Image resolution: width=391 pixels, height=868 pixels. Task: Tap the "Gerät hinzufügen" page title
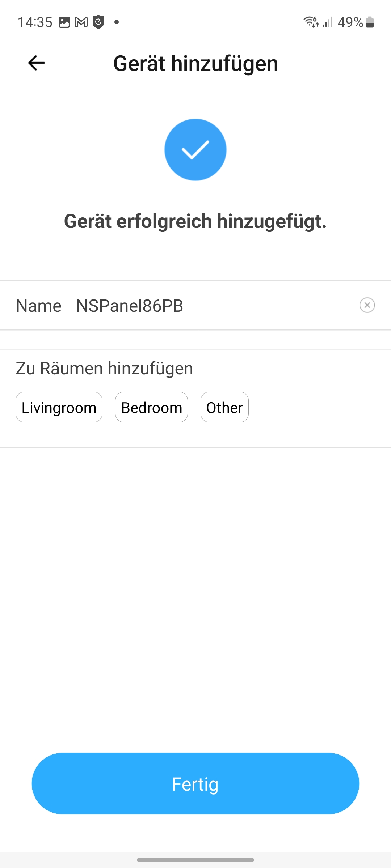pos(195,64)
